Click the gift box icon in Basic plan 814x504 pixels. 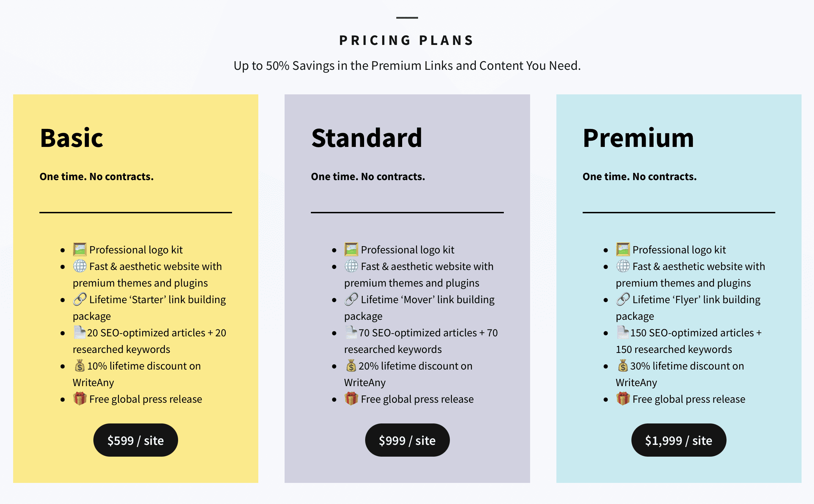pos(80,399)
